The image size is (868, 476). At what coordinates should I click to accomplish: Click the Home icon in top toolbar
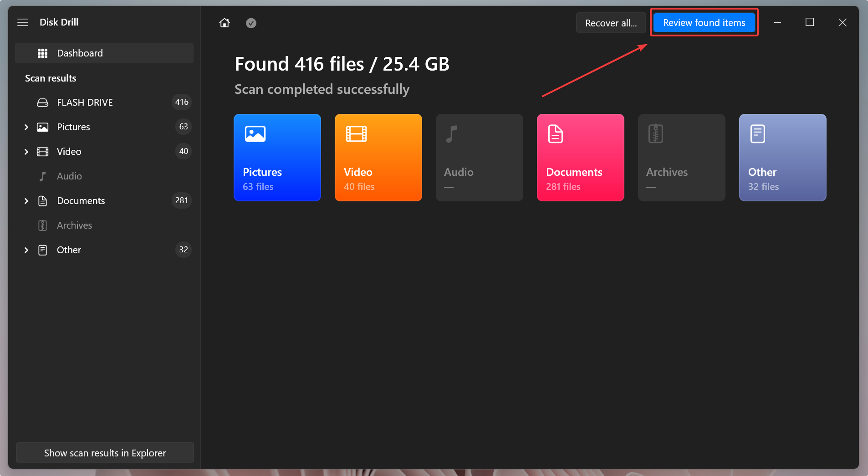click(x=225, y=23)
